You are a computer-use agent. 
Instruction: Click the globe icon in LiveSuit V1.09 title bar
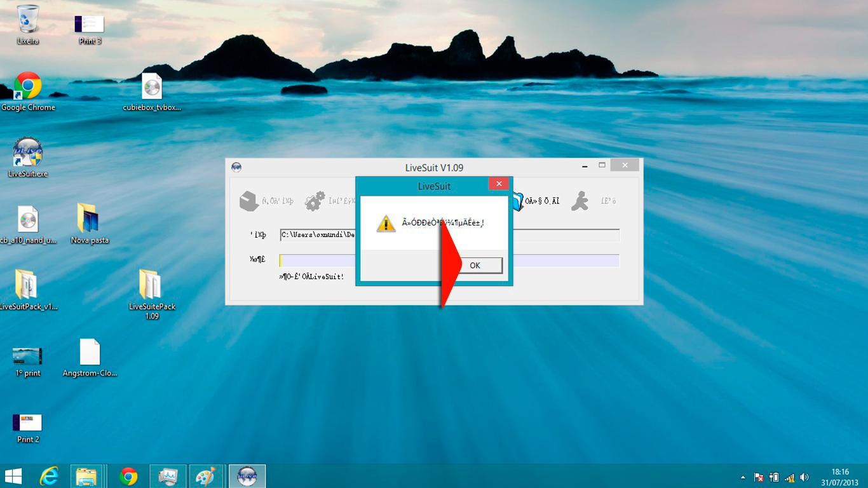coord(236,168)
